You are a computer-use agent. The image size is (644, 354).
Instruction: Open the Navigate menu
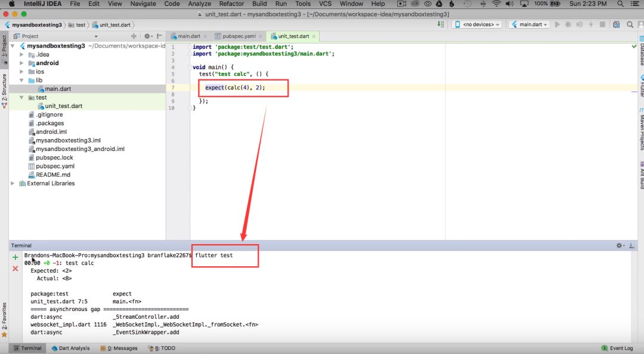143,4
